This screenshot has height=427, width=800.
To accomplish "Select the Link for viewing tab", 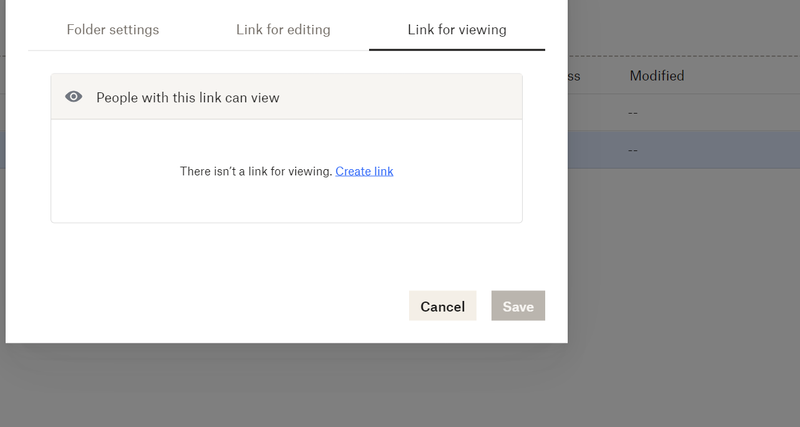I will click(x=457, y=29).
